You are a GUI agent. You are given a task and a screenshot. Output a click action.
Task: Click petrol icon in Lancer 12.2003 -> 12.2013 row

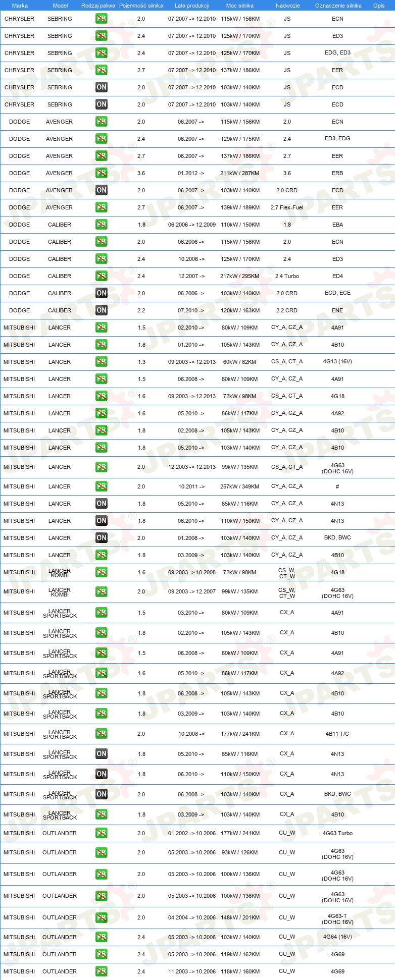click(102, 467)
